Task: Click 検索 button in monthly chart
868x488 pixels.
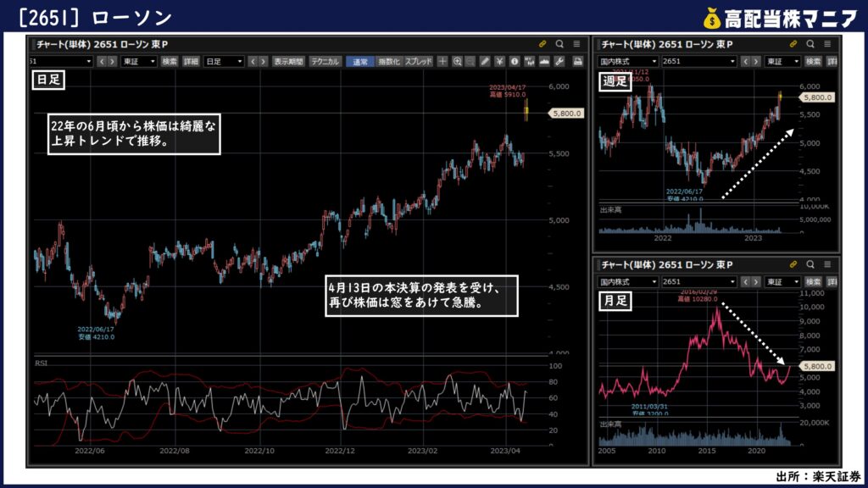Action: tap(813, 282)
